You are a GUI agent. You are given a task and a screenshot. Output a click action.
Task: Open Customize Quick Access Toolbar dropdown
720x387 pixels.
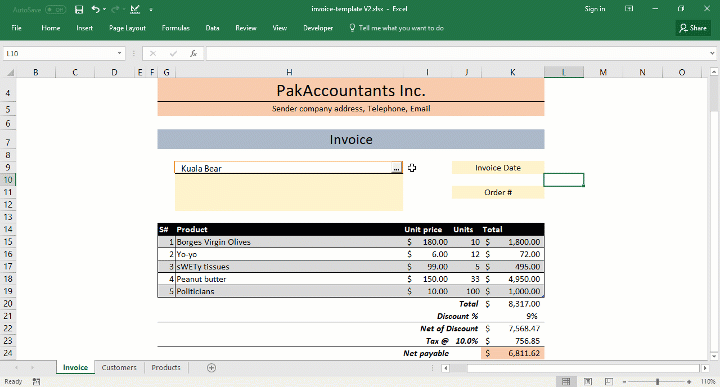[151, 9]
